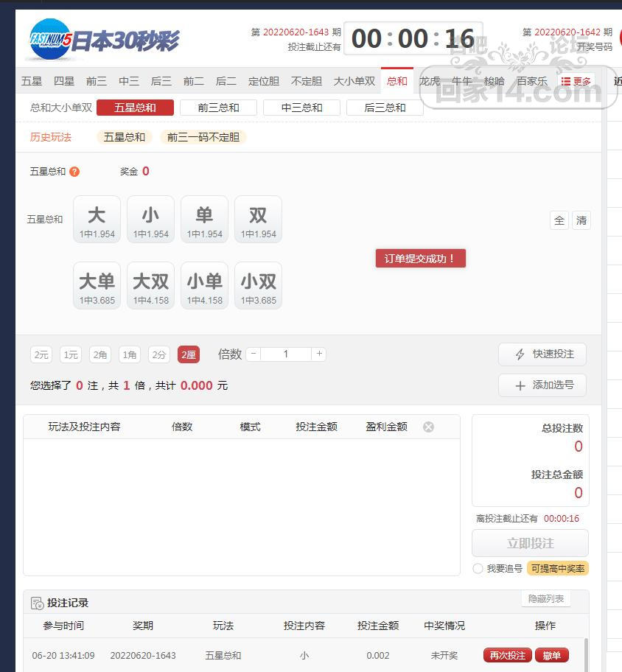Screen dimensions: 622x672
Task: Cancel the order with 撤单
Action: pos(552,655)
